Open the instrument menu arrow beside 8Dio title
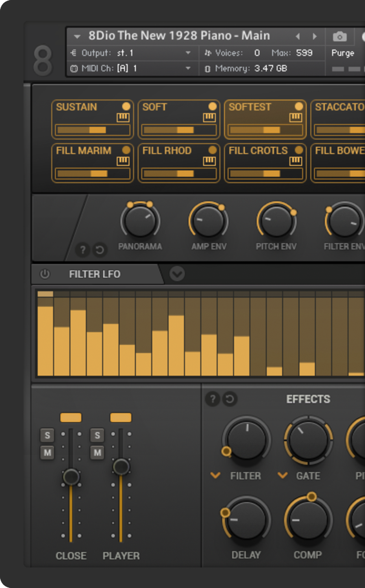 pos(77,36)
